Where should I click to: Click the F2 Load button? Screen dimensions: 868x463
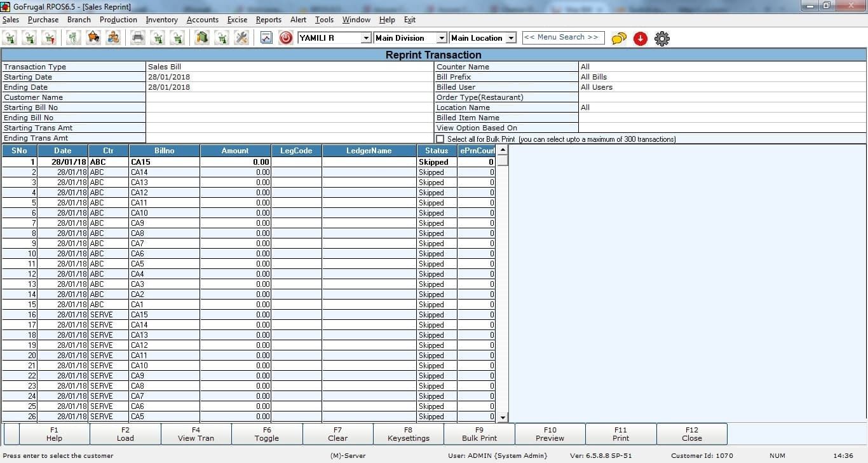125,434
